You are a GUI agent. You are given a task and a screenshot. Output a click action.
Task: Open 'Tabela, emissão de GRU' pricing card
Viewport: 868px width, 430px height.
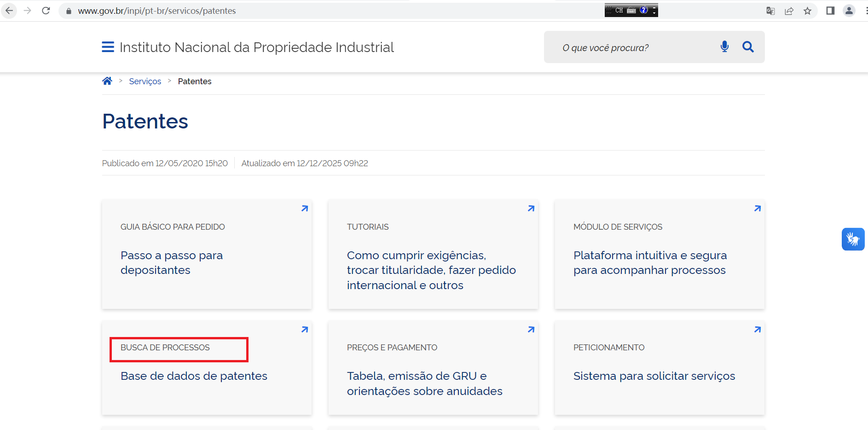(424, 383)
